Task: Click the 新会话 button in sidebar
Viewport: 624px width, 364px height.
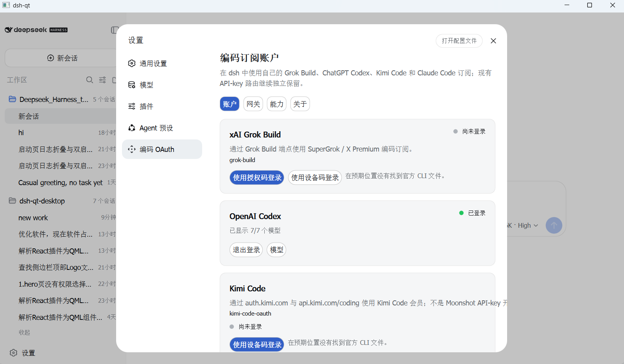Action: tap(62, 58)
